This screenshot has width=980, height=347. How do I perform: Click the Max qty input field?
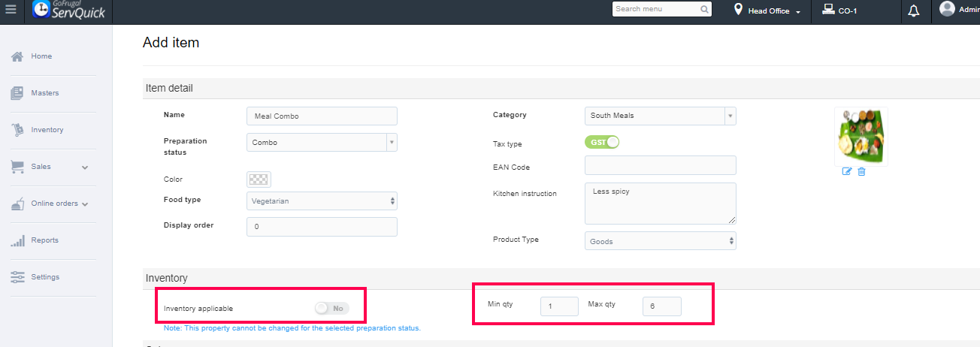(661, 306)
